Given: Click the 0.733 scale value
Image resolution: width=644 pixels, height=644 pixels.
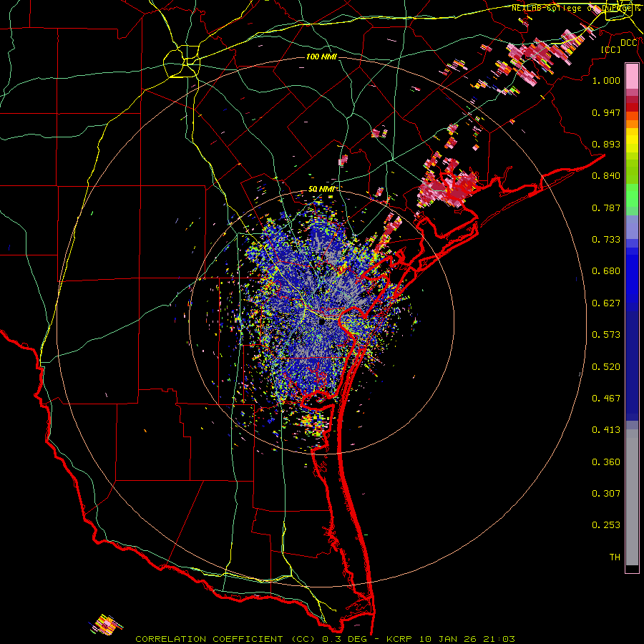Looking at the screenshot, I should (606, 240).
